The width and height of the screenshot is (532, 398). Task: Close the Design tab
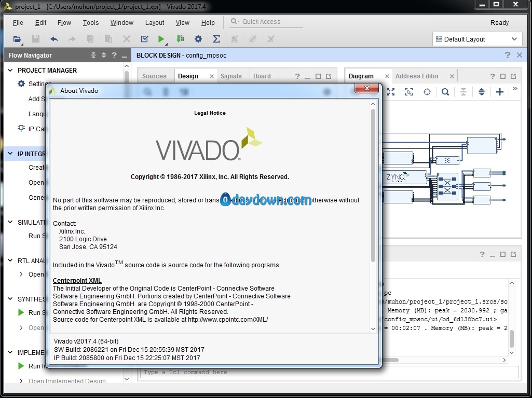coord(212,76)
